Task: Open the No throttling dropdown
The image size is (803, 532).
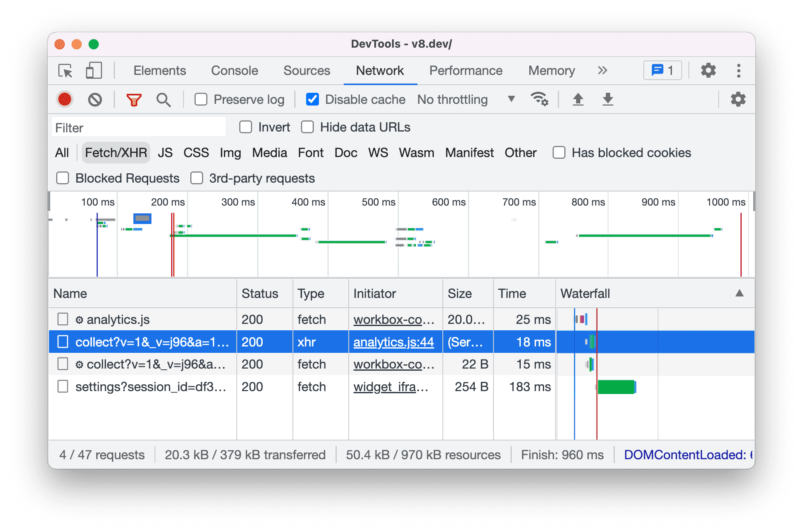Action: (465, 99)
